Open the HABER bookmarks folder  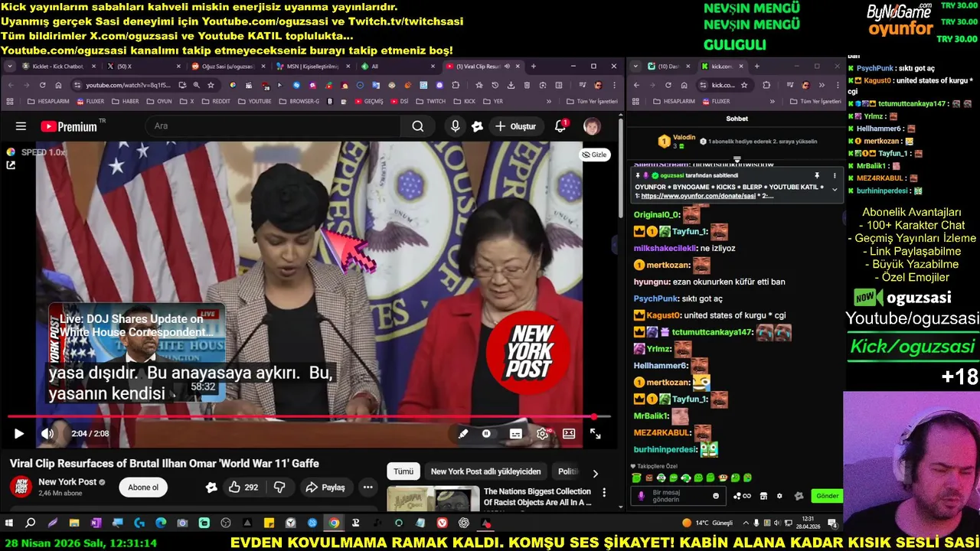125,101
